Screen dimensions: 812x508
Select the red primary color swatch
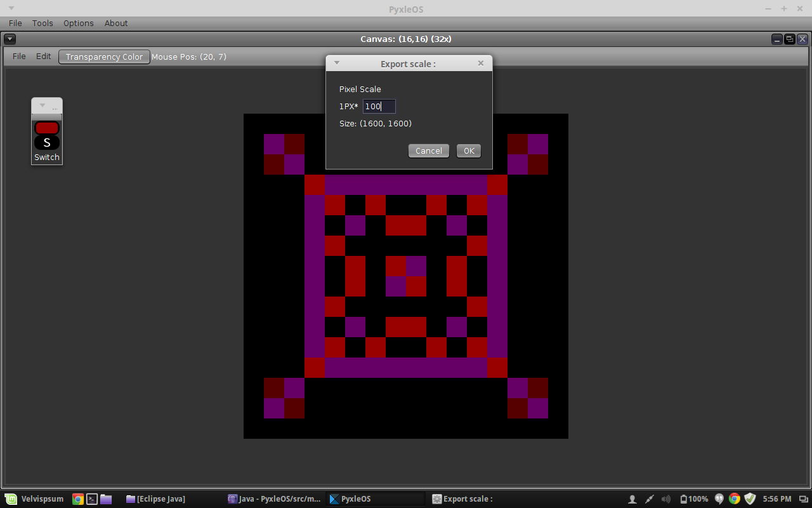[47, 128]
